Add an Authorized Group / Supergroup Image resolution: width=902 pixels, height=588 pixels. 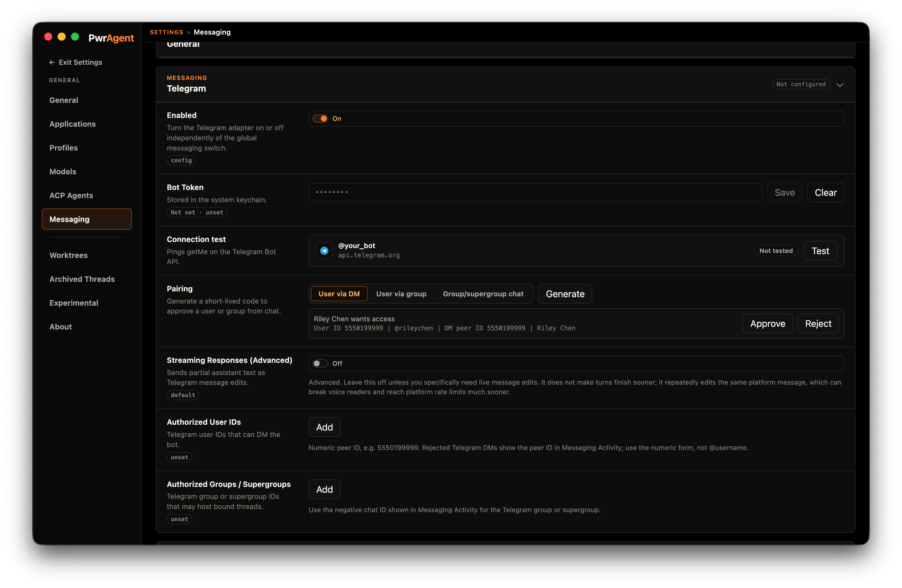tap(324, 489)
